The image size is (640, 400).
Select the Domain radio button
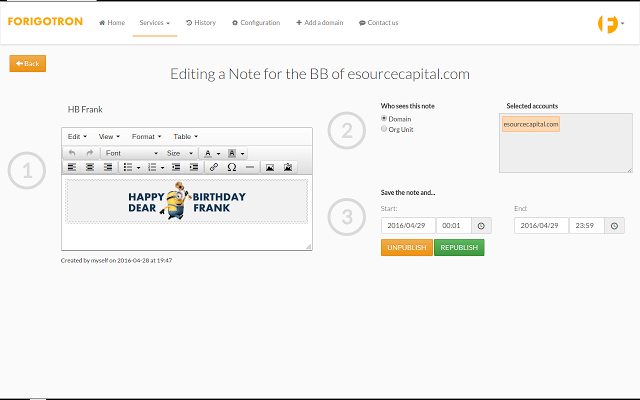[x=384, y=119]
